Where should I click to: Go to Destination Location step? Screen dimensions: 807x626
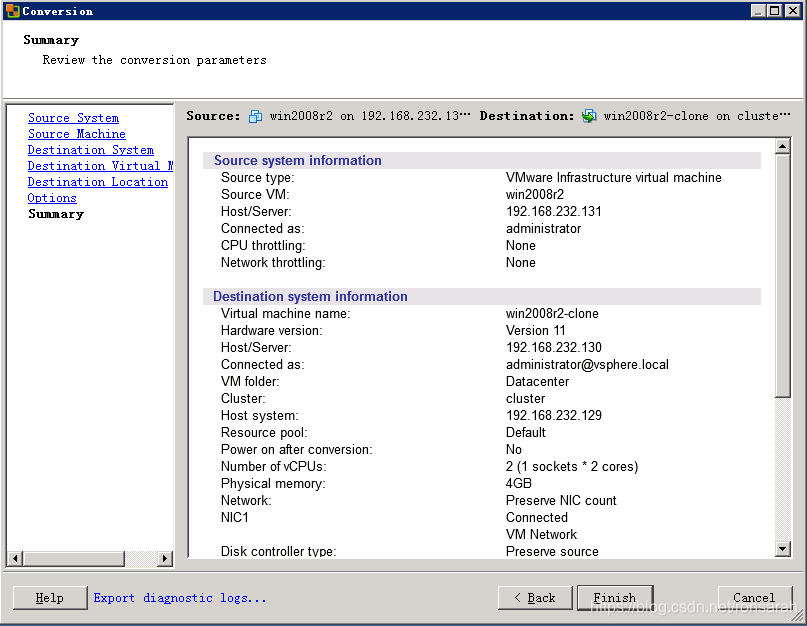click(98, 182)
